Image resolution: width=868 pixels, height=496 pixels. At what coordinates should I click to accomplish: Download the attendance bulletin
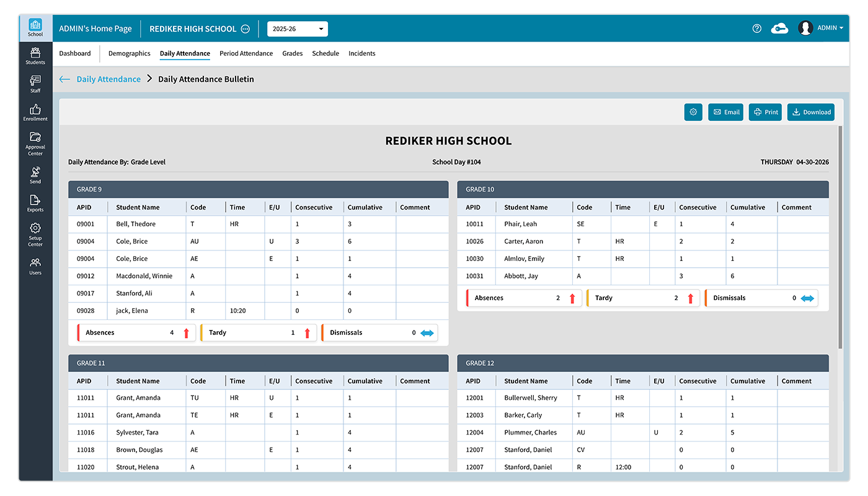click(811, 112)
